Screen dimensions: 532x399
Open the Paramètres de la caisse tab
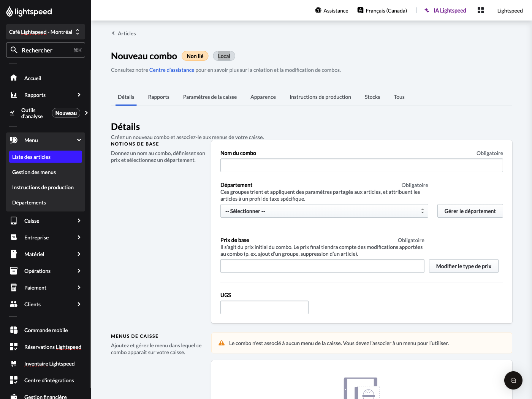(x=210, y=97)
